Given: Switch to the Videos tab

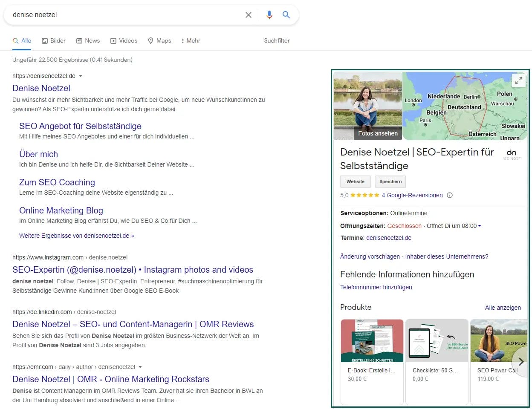Looking at the screenshot, I should tap(124, 40).
